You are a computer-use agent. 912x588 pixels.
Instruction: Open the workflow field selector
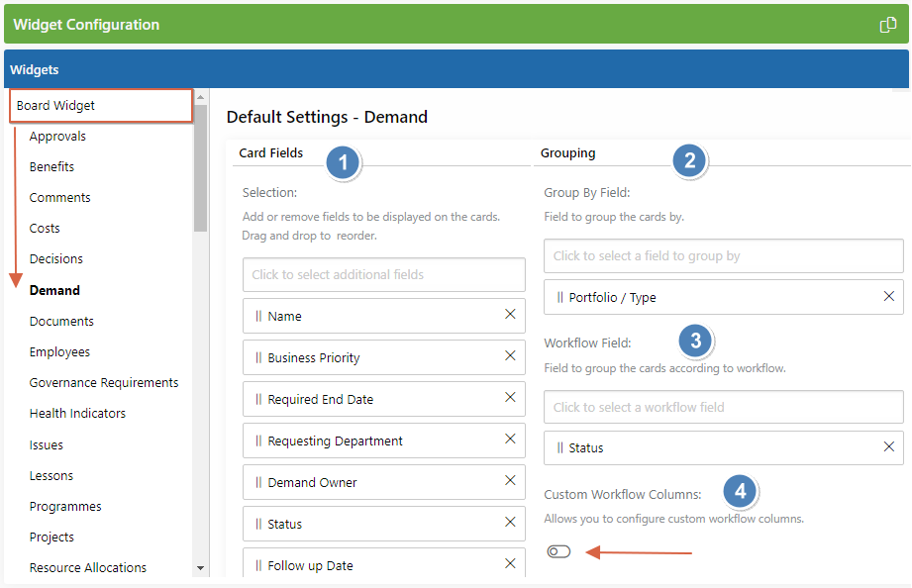(x=723, y=407)
